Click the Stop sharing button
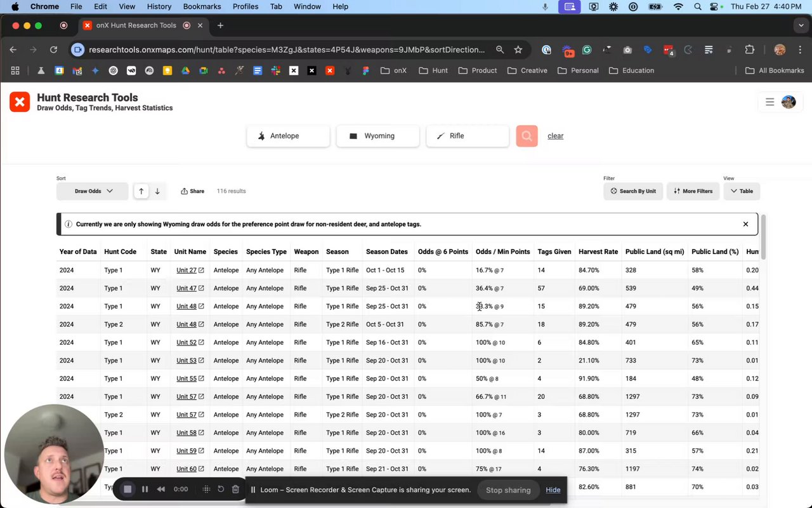The height and width of the screenshot is (508, 812). click(x=508, y=490)
